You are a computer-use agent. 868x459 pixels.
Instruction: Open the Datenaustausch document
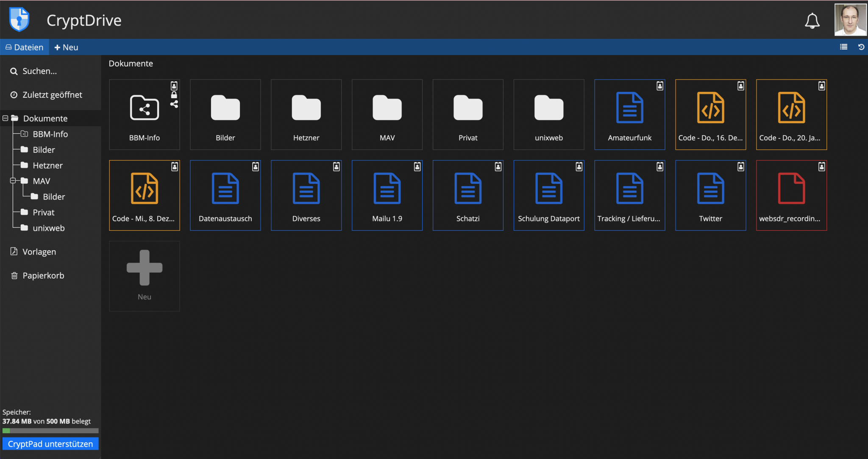pos(225,196)
